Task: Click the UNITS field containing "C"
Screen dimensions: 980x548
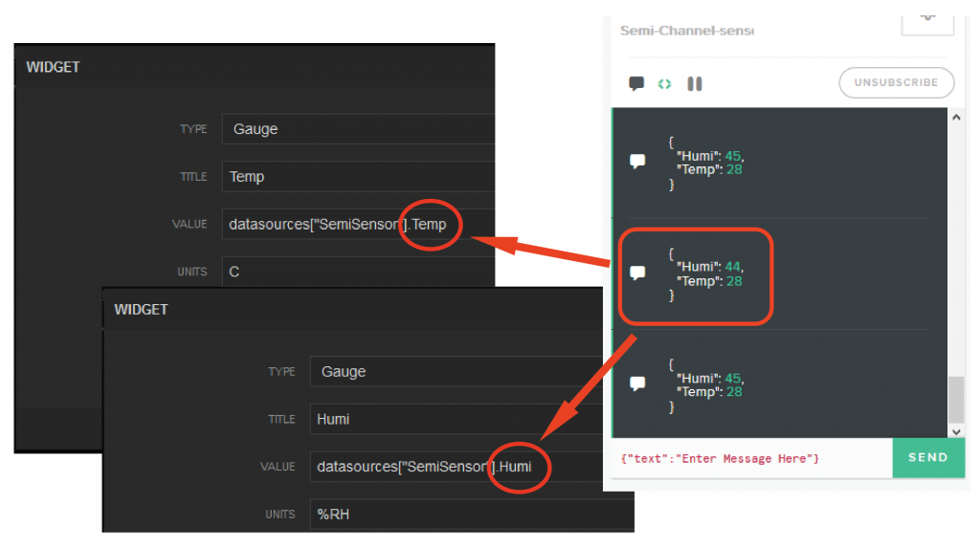Action: pyautogui.click(x=358, y=272)
